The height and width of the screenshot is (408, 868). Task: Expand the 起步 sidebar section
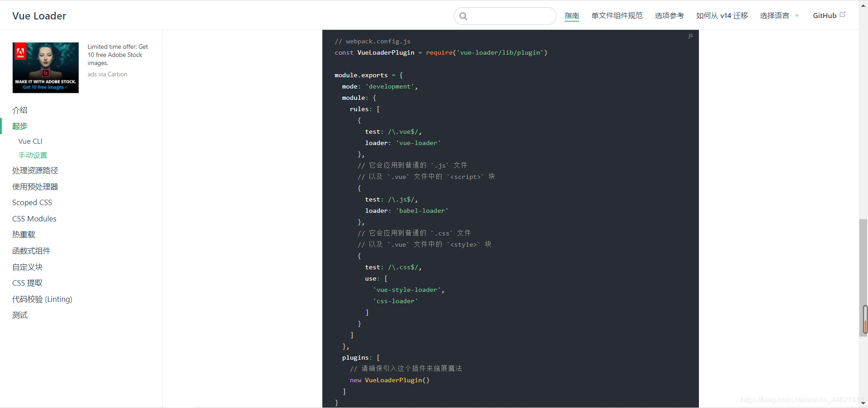[x=19, y=127]
